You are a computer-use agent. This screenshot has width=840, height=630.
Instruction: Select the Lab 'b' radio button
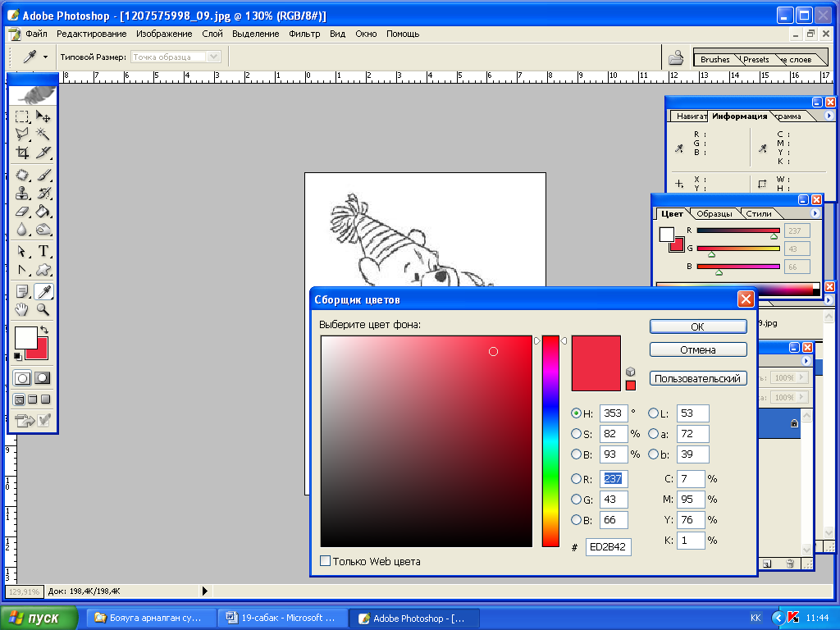tap(654, 454)
